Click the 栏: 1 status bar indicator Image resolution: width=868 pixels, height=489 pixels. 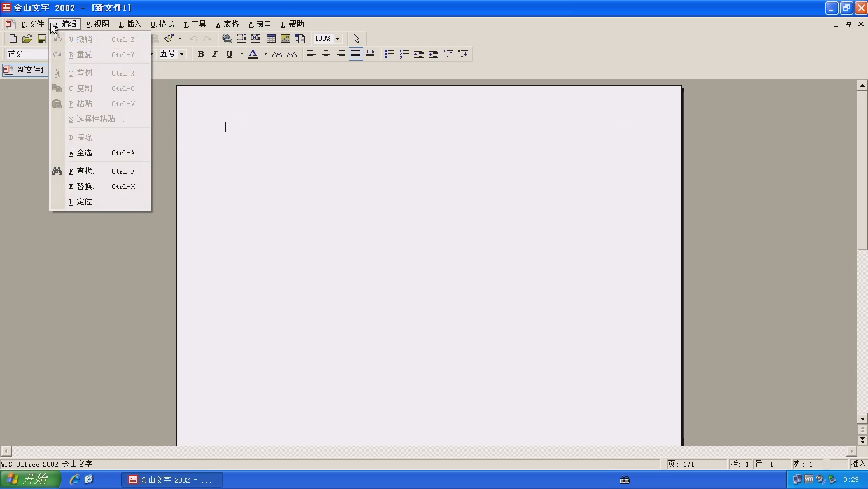740,464
